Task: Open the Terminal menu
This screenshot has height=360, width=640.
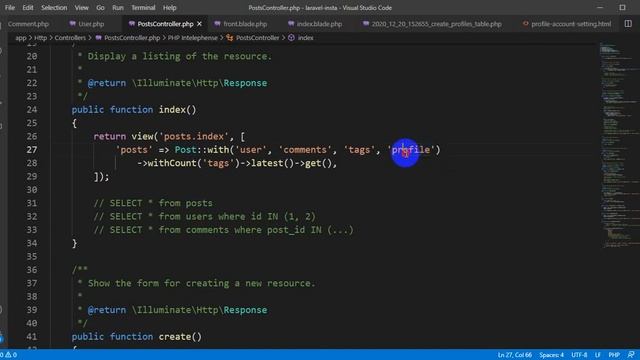Action: 143,8
